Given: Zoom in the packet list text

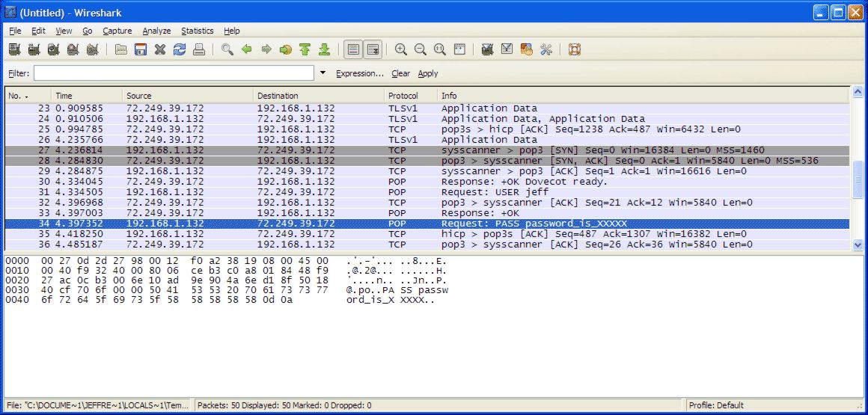Looking at the screenshot, I should tap(401, 50).
